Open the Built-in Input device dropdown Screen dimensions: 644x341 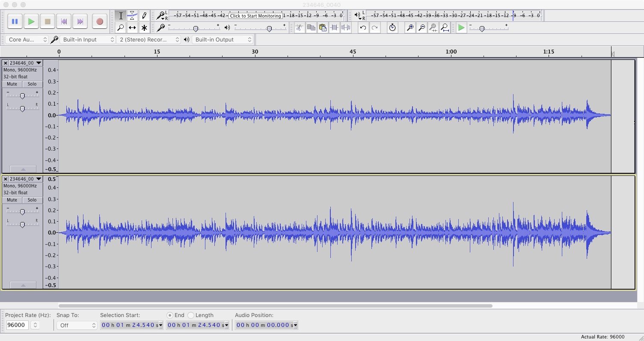(88, 39)
